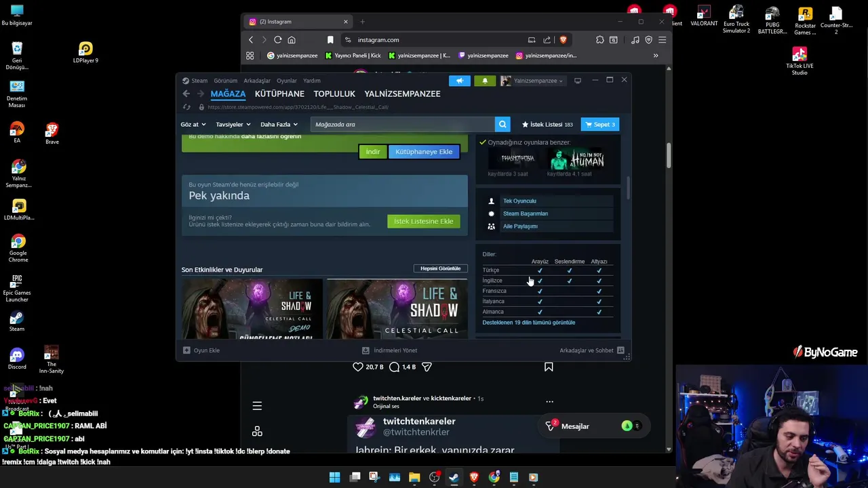Screen dimensions: 868x488
Task: Open Instagram post three-dots options
Action: 549,402
